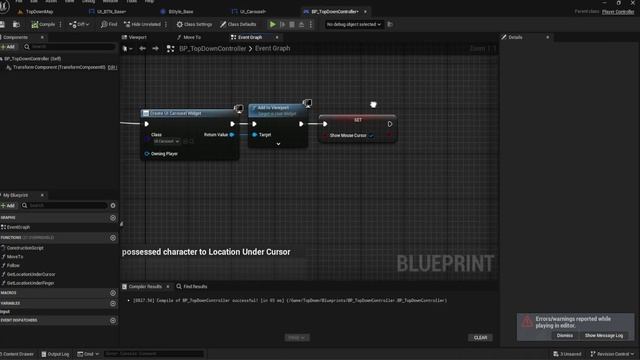Open the graph bookmark dropdown
Viewport: 640px width, 360px height.
[127, 49]
